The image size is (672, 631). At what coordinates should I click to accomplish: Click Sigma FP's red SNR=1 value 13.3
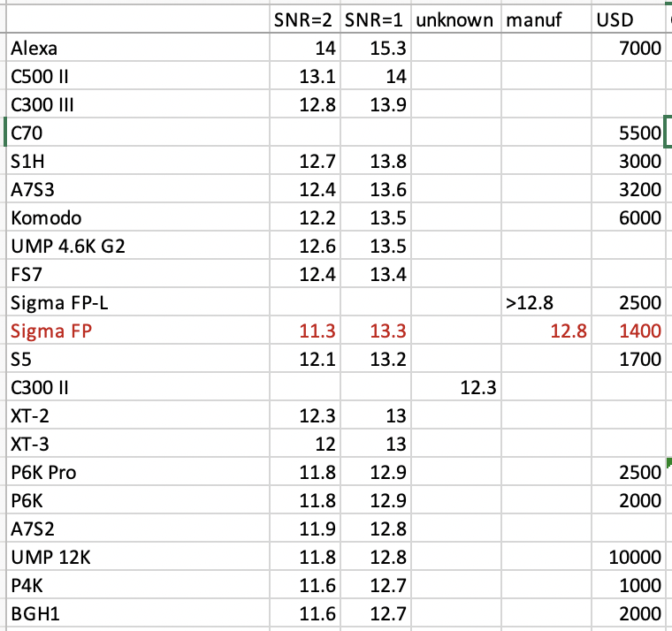click(376, 330)
